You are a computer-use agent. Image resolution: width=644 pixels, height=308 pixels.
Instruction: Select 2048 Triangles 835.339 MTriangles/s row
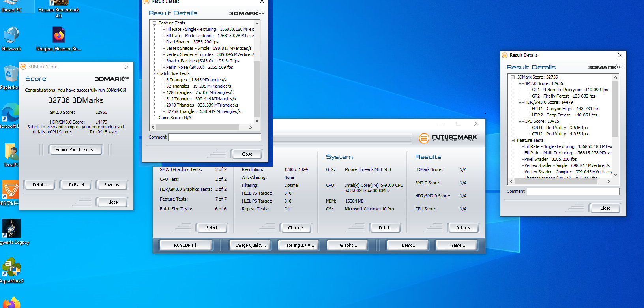pos(202,105)
